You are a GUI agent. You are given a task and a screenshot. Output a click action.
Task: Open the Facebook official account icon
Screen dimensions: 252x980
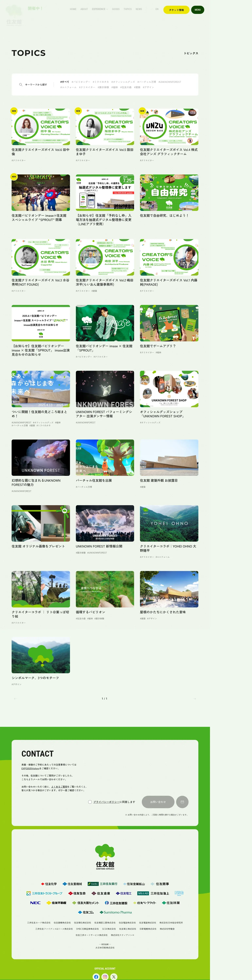[x=96, y=976]
